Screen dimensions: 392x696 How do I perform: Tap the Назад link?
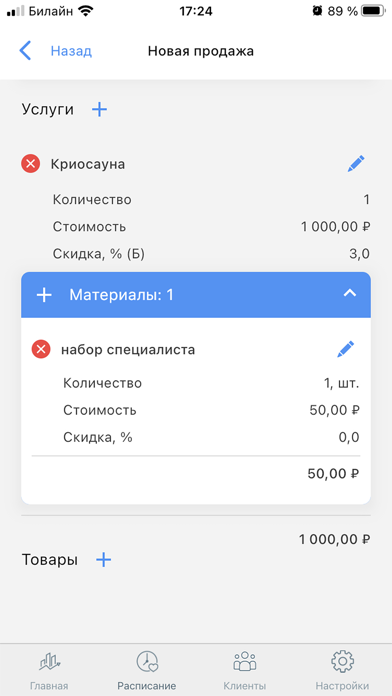[71, 51]
